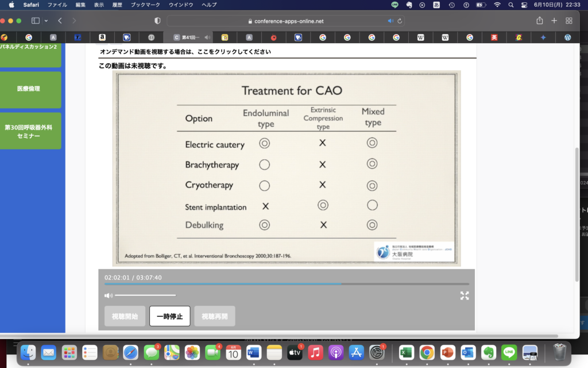Open the ブックマーク menu
Image resolution: width=588 pixels, height=368 pixels.
(145, 5)
